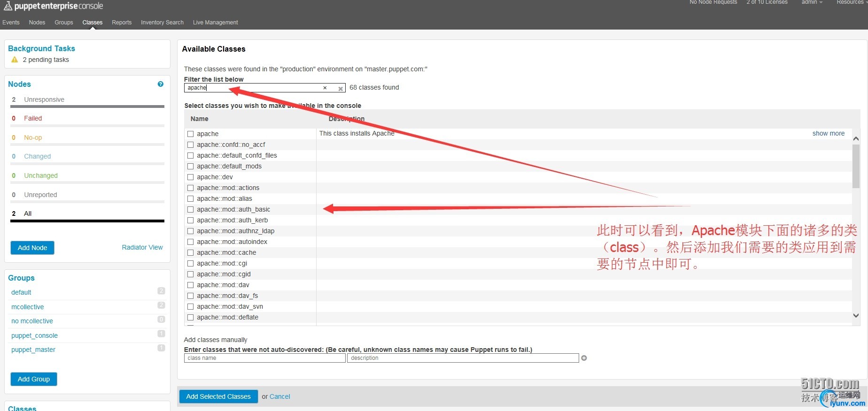Select apache::mod::cache checkbox

191,252
